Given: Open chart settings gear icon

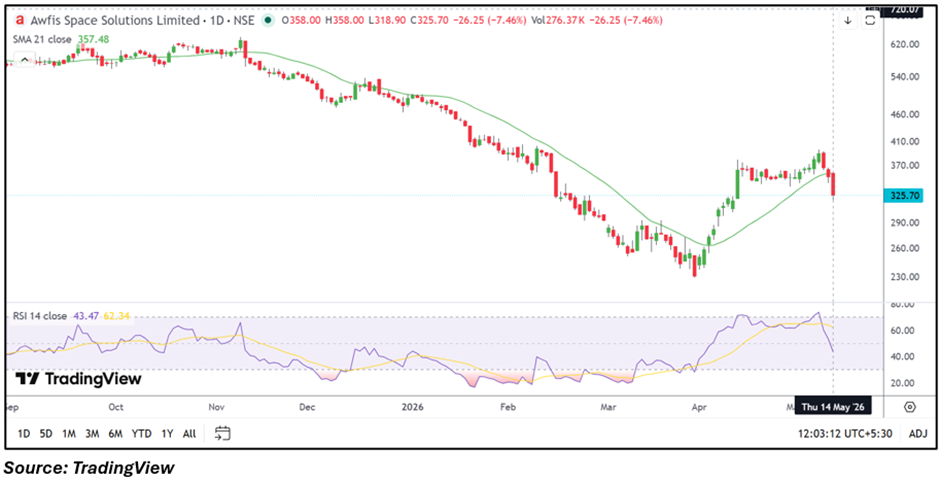Looking at the screenshot, I should (x=909, y=407).
